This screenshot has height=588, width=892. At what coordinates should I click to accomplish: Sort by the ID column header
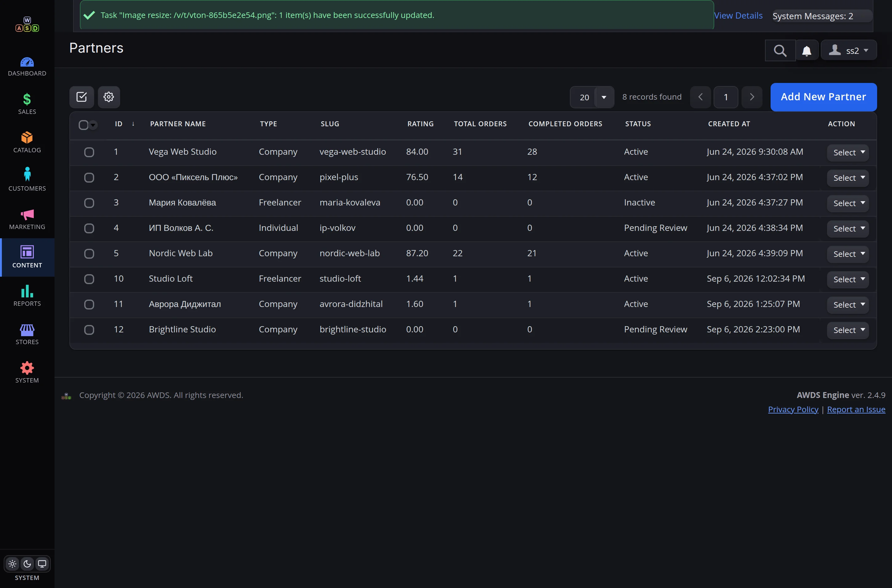tap(119, 124)
